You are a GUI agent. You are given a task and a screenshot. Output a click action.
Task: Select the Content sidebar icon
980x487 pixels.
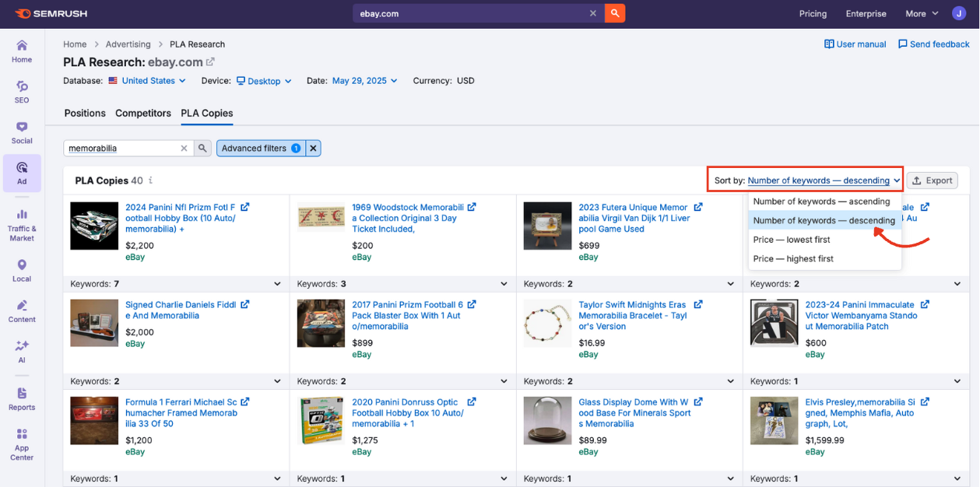click(21, 310)
